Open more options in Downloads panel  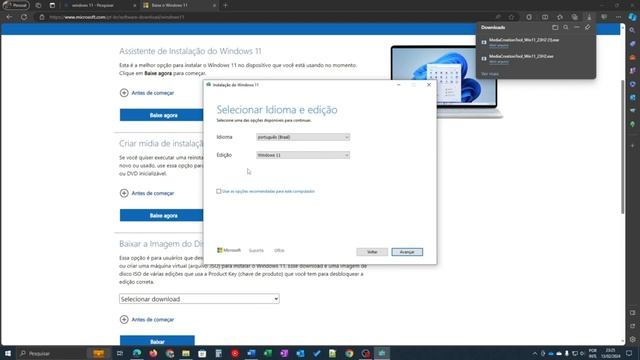pyautogui.click(x=577, y=27)
